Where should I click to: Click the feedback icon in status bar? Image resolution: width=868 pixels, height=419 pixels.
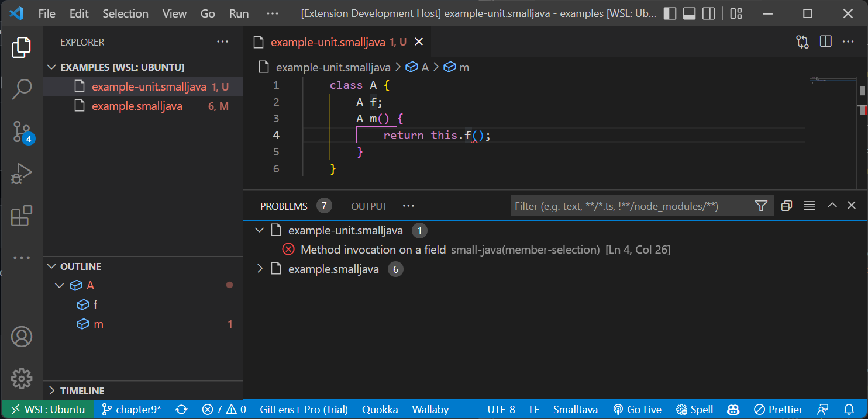pyautogui.click(x=824, y=410)
